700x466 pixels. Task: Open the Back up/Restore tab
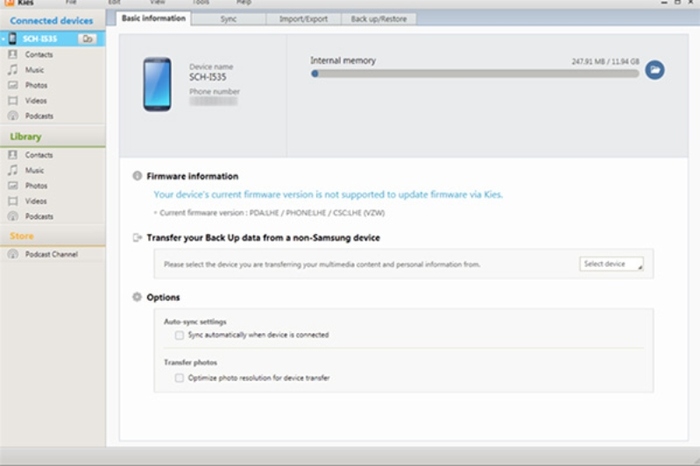pos(379,19)
